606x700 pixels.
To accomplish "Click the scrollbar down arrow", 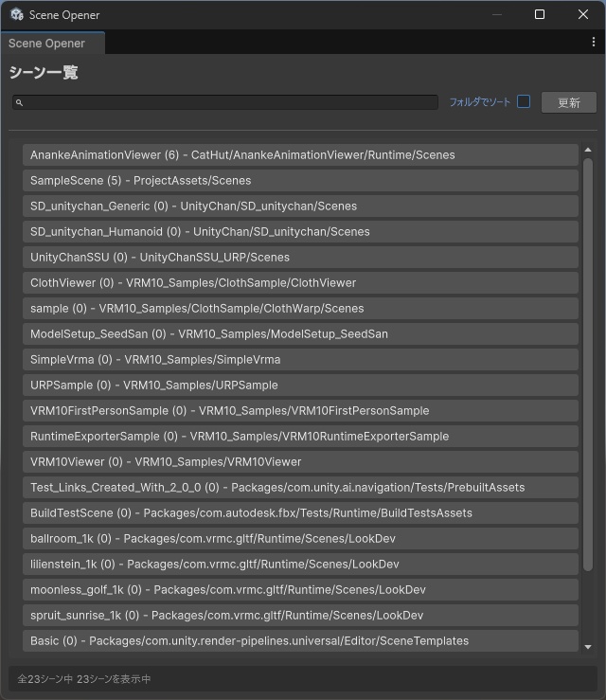I will [x=588, y=647].
